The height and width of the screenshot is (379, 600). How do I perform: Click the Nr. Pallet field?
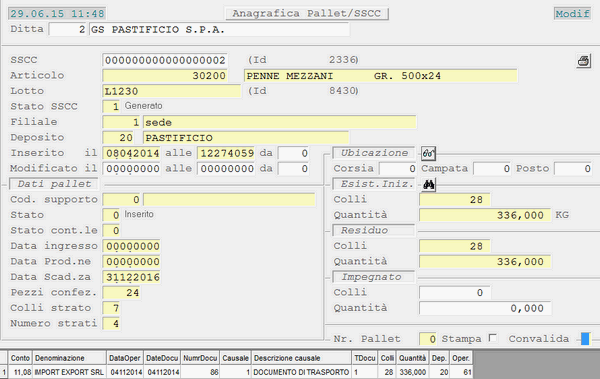point(428,339)
